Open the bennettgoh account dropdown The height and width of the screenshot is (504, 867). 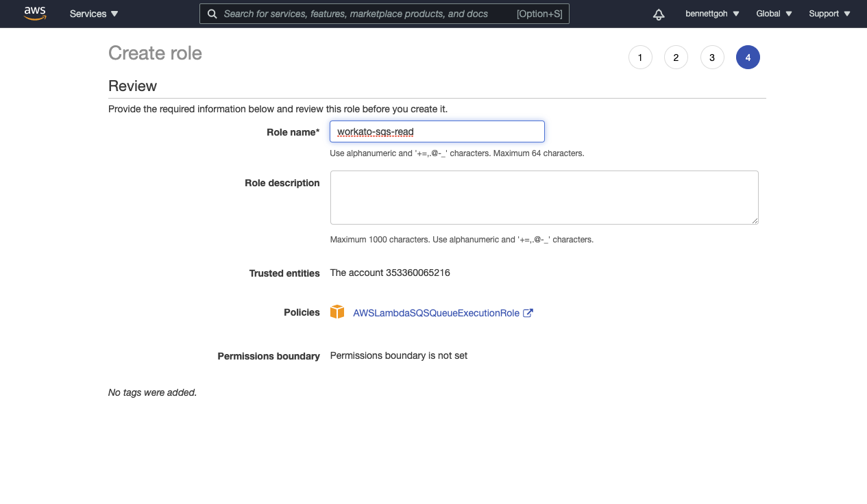pyautogui.click(x=712, y=14)
